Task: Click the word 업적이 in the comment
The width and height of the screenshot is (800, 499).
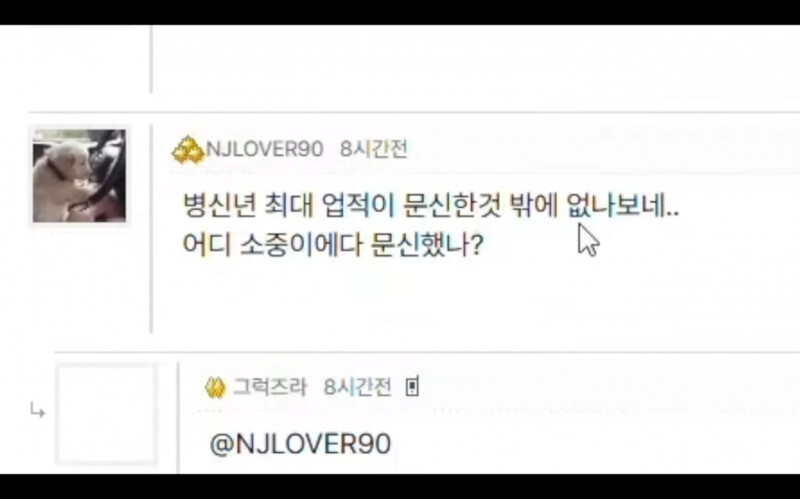Action: 359,206
